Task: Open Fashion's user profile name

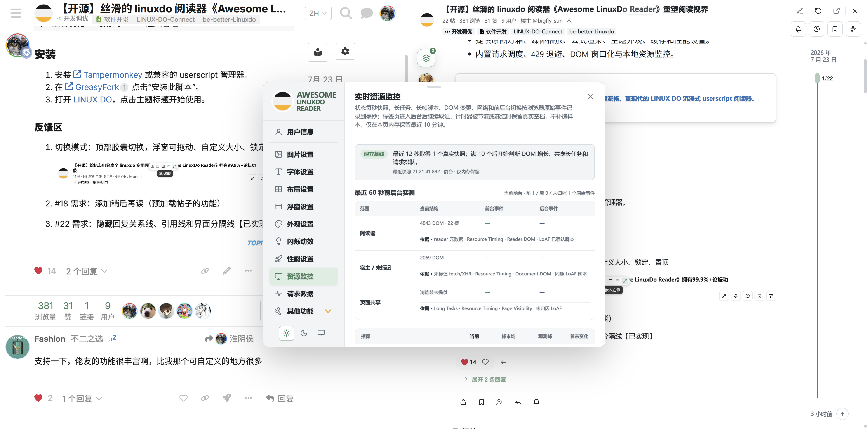Action: point(50,339)
